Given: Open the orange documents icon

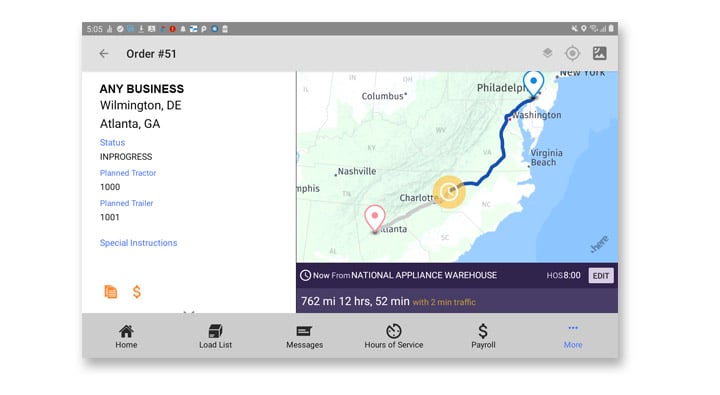Looking at the screenshot, I should coord(111,292).
